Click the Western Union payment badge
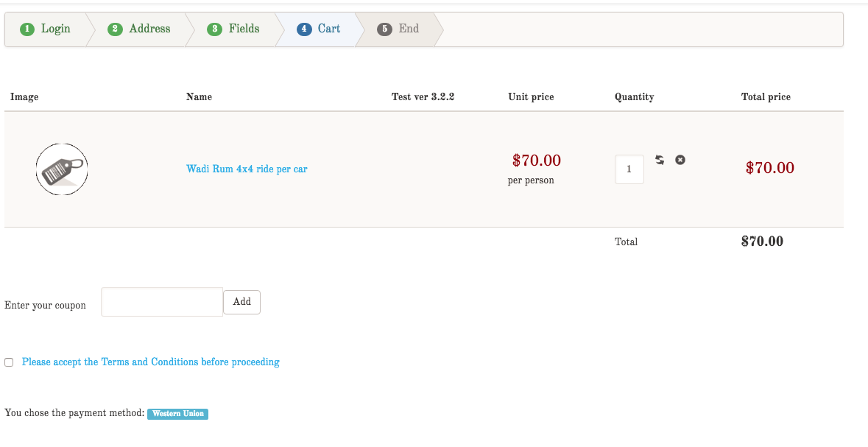 click(177, 414)
